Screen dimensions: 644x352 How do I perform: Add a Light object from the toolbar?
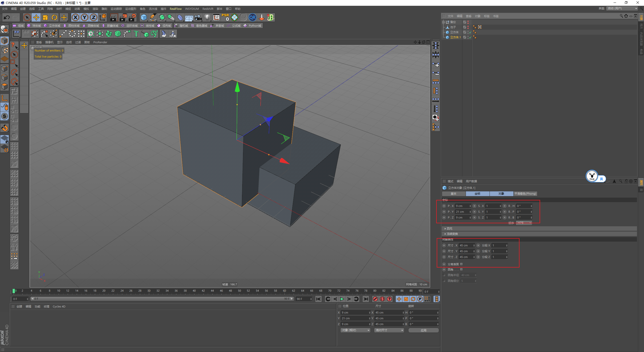click(207, 17)
